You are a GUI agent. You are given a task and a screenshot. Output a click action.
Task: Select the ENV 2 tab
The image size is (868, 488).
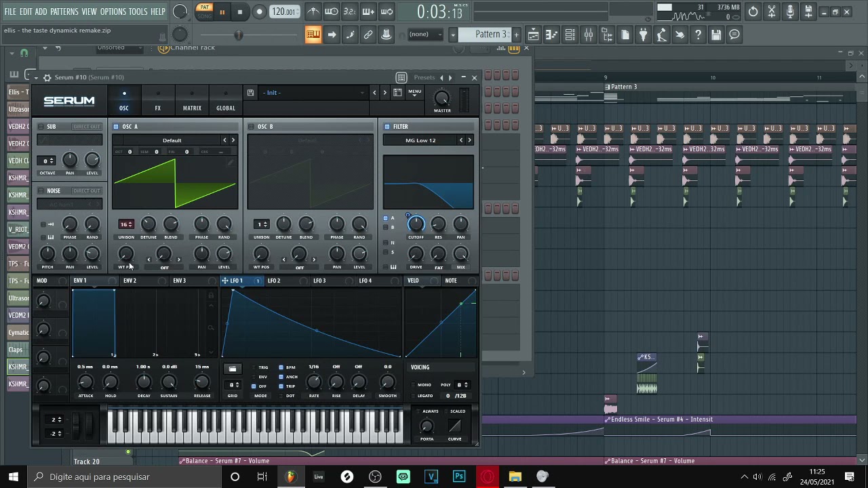point(130,281)
